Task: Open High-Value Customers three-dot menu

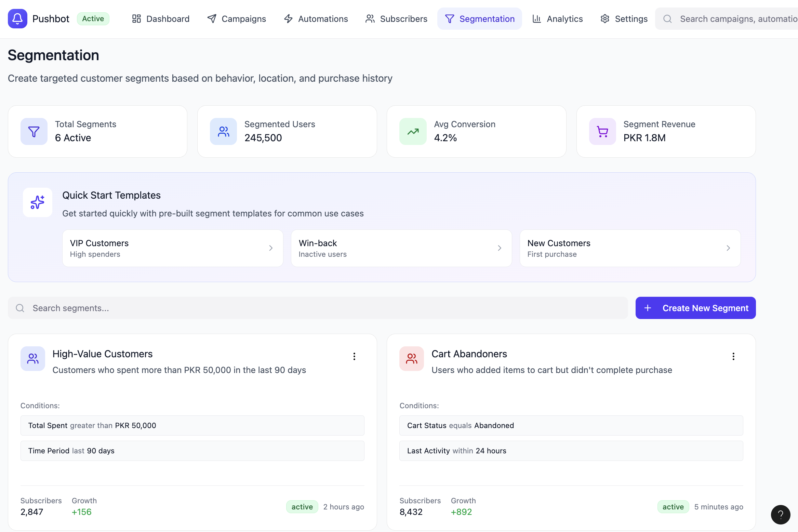Action: coord(354,357)
